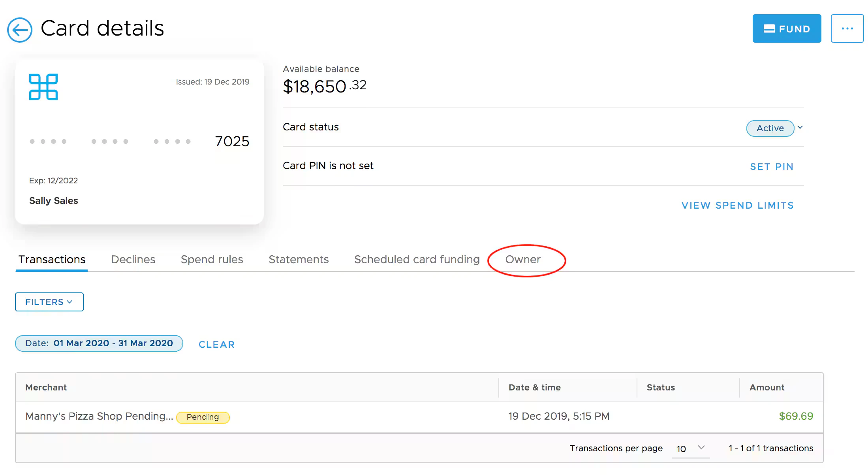Expand the FILTERS dropdown

click(x=49, y=302)
